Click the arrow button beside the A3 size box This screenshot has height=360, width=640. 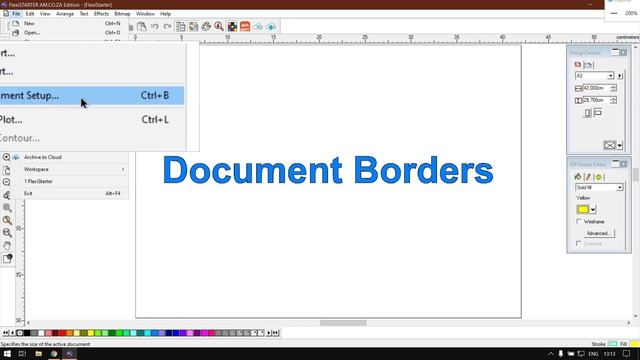(x=620, y=76)
